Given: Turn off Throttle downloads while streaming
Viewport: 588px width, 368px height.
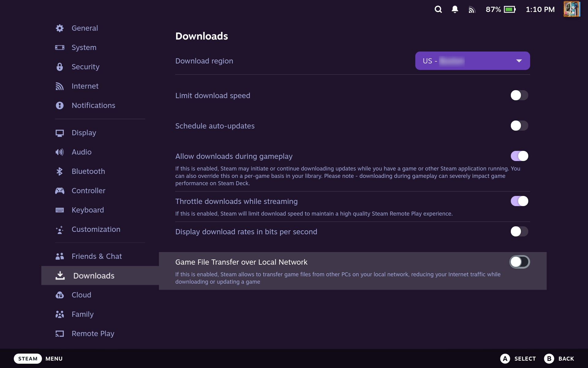Looking at the screenshot, I should [x=519, y=201].
